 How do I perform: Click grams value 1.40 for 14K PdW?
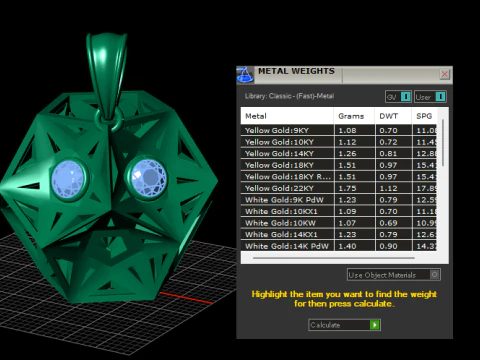coord(347,246)
